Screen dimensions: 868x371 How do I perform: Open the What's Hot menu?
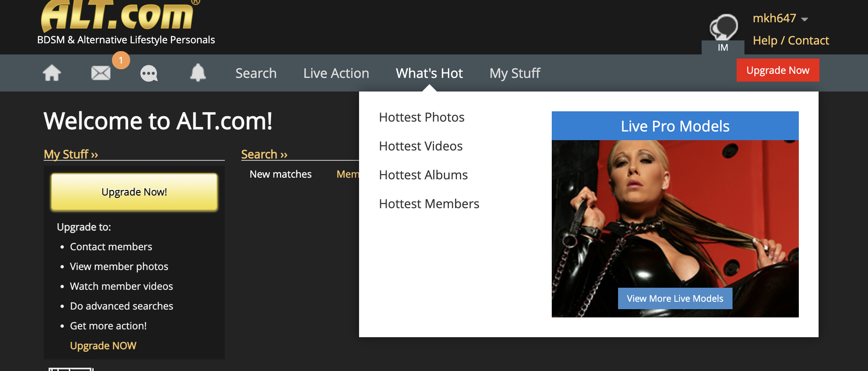pyautogui.click(x=429, y=73)
